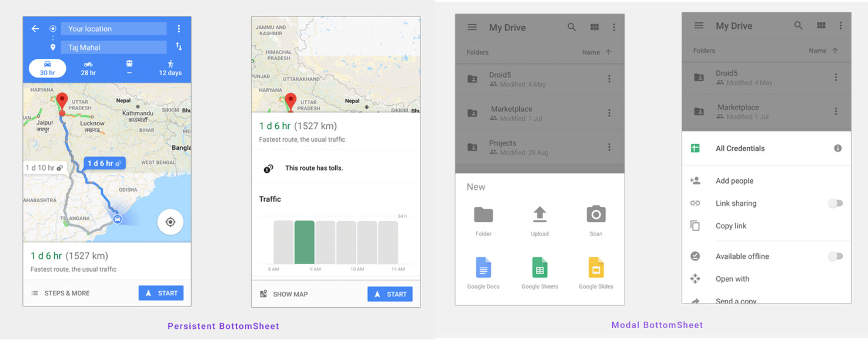Select the car 30 hr travel mode

pos(48,68)
